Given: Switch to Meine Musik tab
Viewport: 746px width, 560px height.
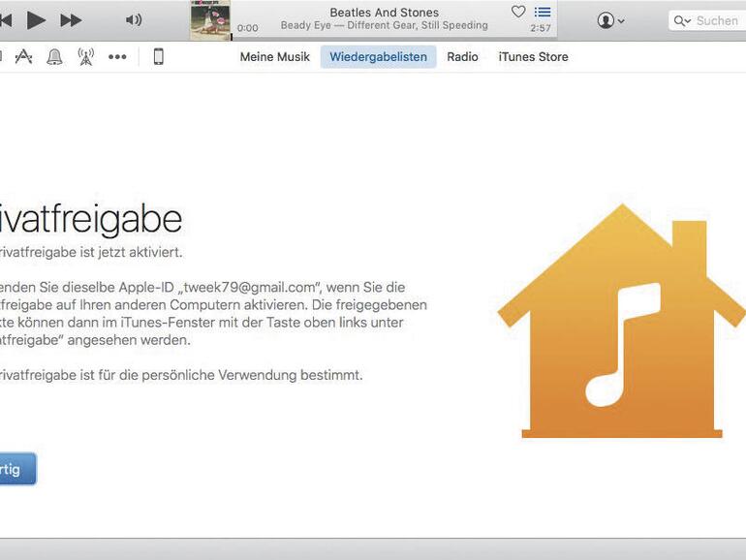Looking at the screenshot, I should click(x=274, y=56).
